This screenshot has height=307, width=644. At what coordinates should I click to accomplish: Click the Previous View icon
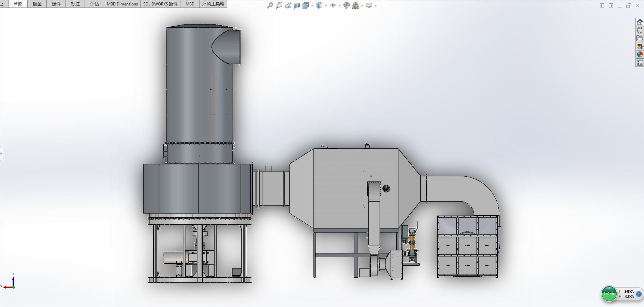coord(288,5)
